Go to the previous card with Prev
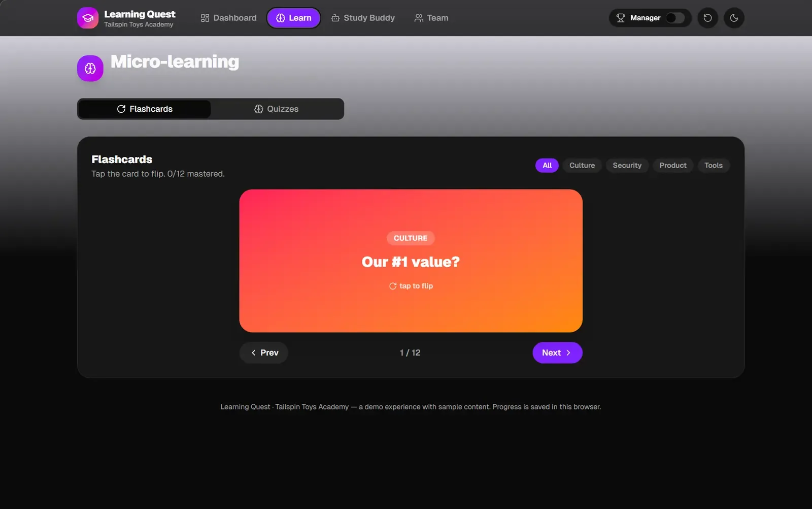Screen dimensions: 812x509 point(264,353)
